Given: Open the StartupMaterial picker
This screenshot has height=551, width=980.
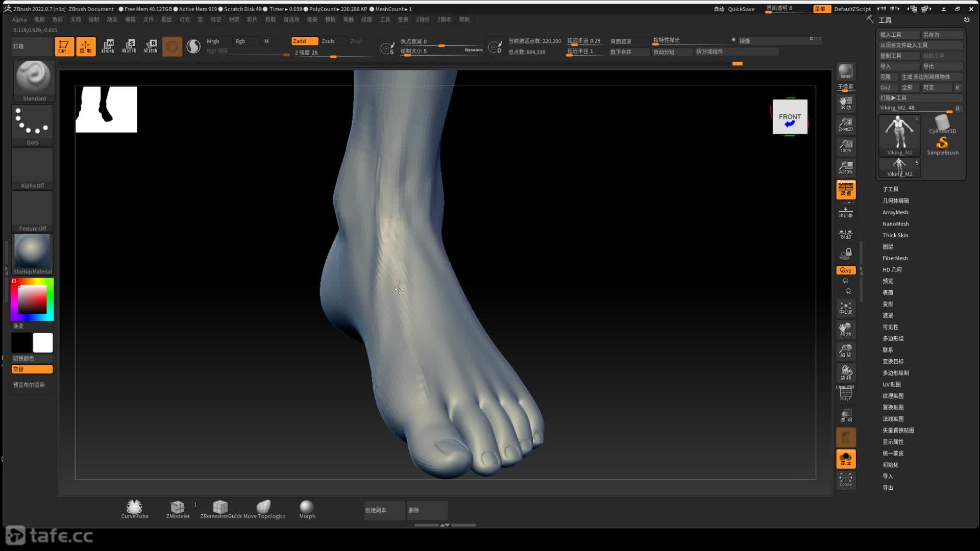Looking at the screenshot, I should 33,255.
